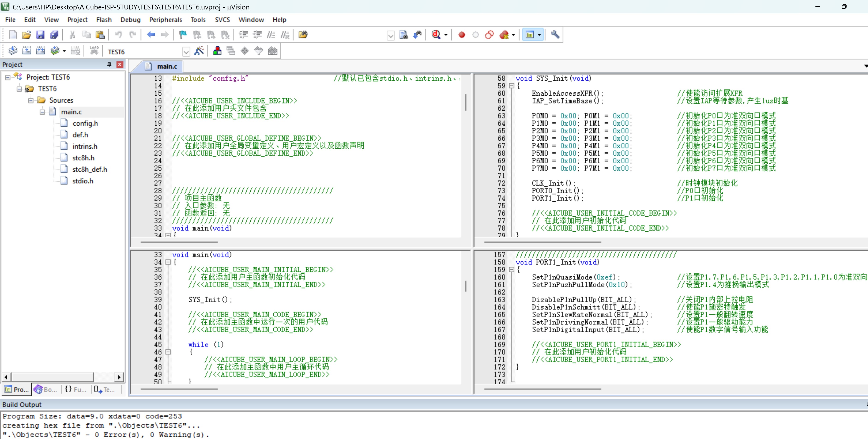Build the target files
The width and height of the screenshot is (868, 439).
[27, 51]
